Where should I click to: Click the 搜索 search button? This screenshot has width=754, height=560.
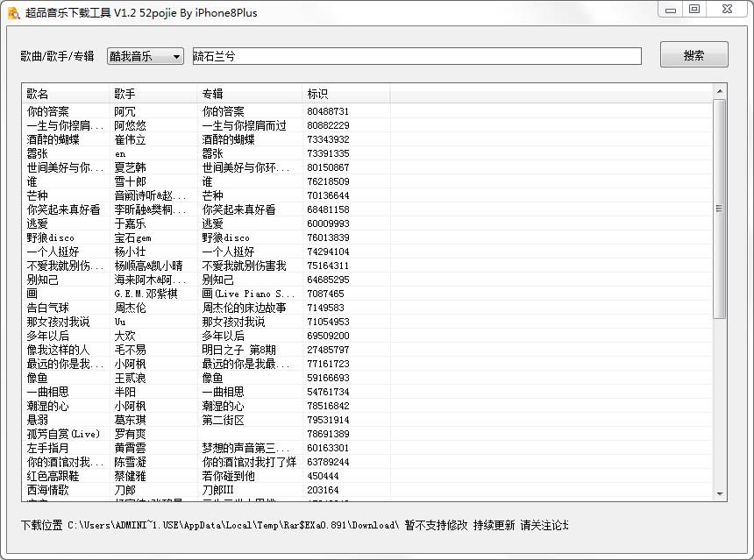tap(694, 54)
